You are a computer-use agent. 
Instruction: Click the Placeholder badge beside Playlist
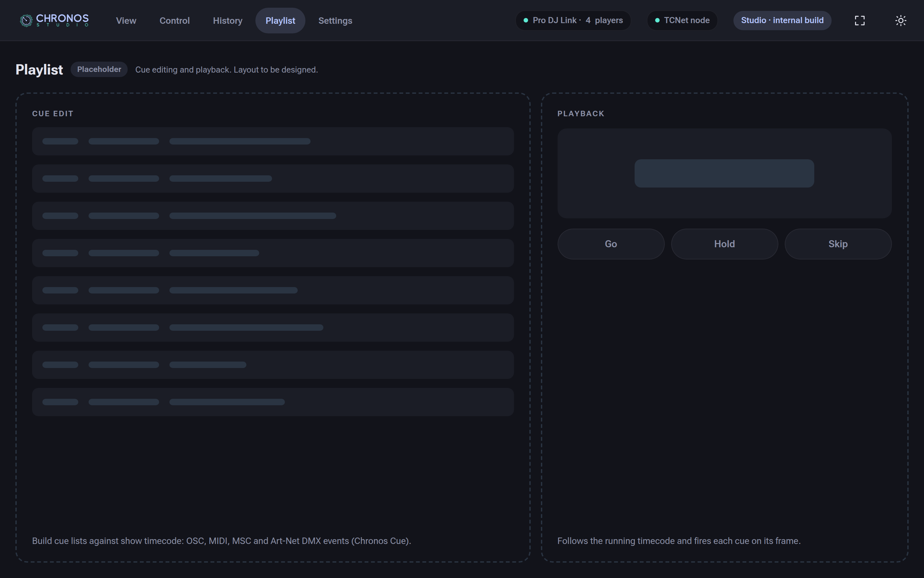click(99, 70)
